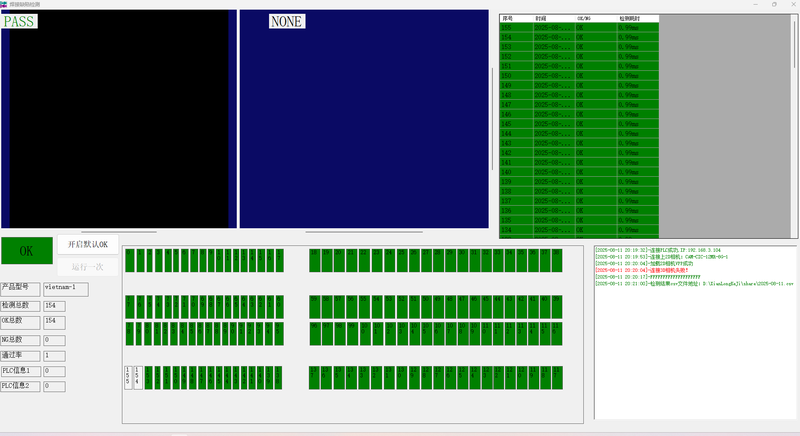The width and height of the screenshot is (800, 436).
Task: Click the PLC信息2 value box
Action: (x=54, y=387)
